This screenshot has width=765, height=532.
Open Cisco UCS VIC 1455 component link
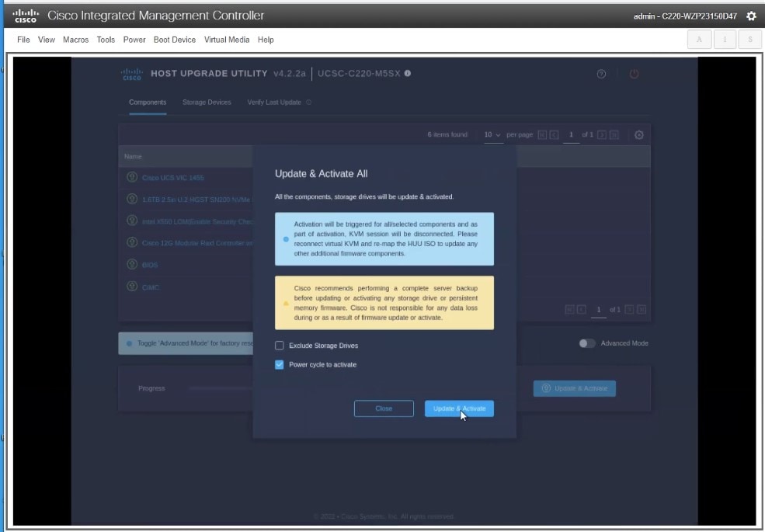tap(172, 178)
